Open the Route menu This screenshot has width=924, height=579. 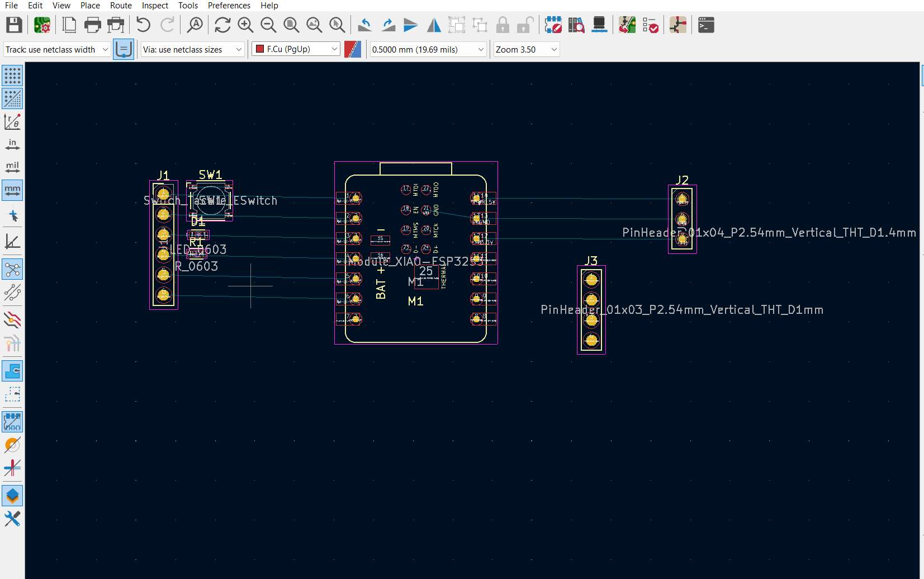click(x=120, y=6)
